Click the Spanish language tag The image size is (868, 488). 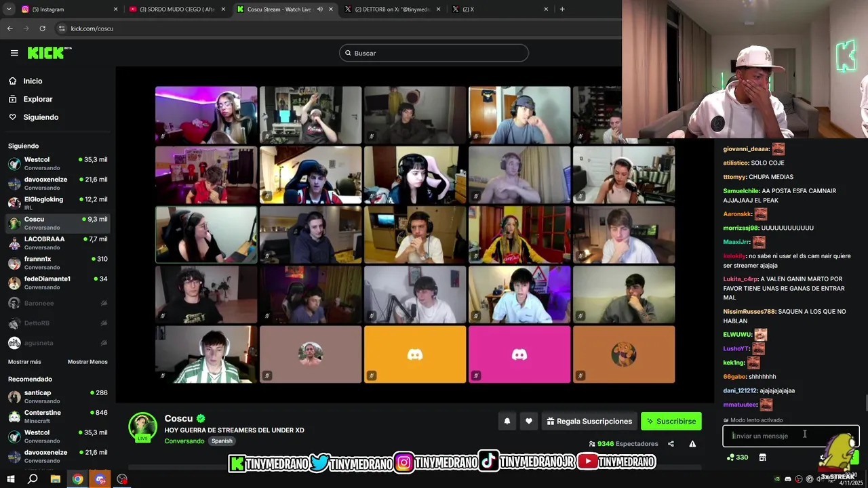click(x=222, y=441)
